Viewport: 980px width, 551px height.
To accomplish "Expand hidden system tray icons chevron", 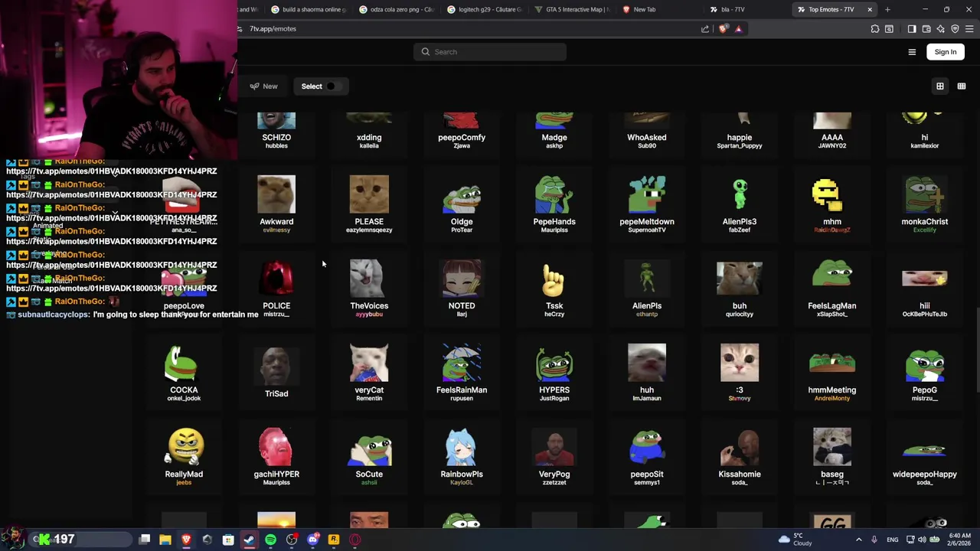I will pos(858,540).
